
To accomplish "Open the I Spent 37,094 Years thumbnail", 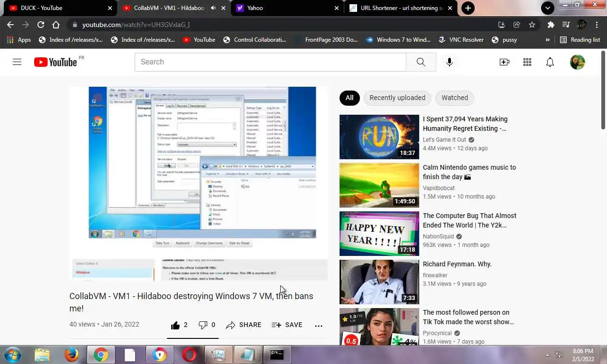I will [x=379, y=137].
